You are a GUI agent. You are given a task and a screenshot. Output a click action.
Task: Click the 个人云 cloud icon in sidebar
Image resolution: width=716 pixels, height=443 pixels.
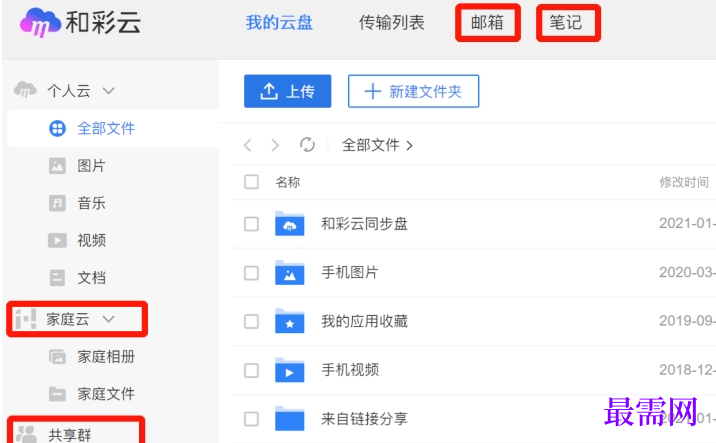pyautogui.click(x=25, y=90)
